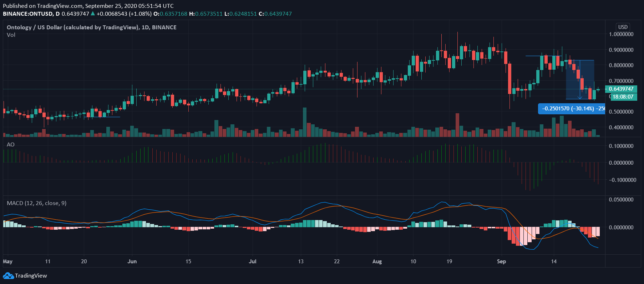This screenshot has width=644, height=284.
Task: Click the green up-triangle price change icon
Action: click(x=93, y=14)
